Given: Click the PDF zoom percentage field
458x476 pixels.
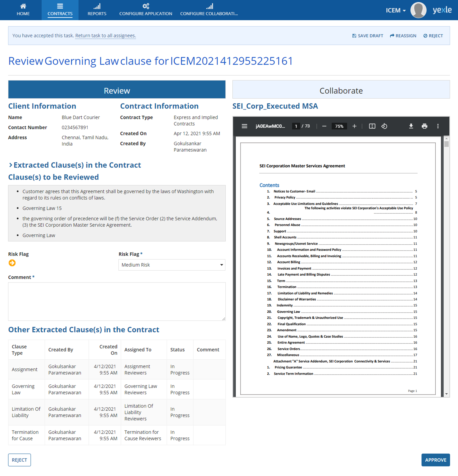Looking at the screenshot, I should pos(339,126).
